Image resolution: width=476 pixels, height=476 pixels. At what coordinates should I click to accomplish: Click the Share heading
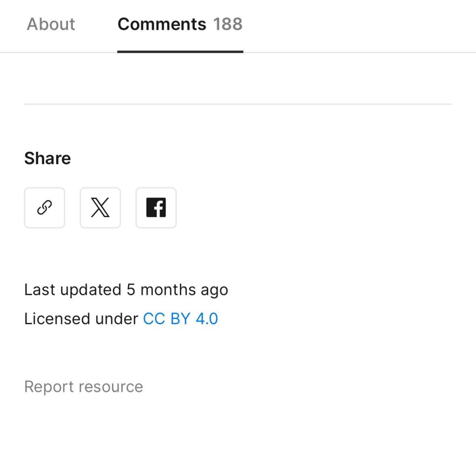(48, 158)
